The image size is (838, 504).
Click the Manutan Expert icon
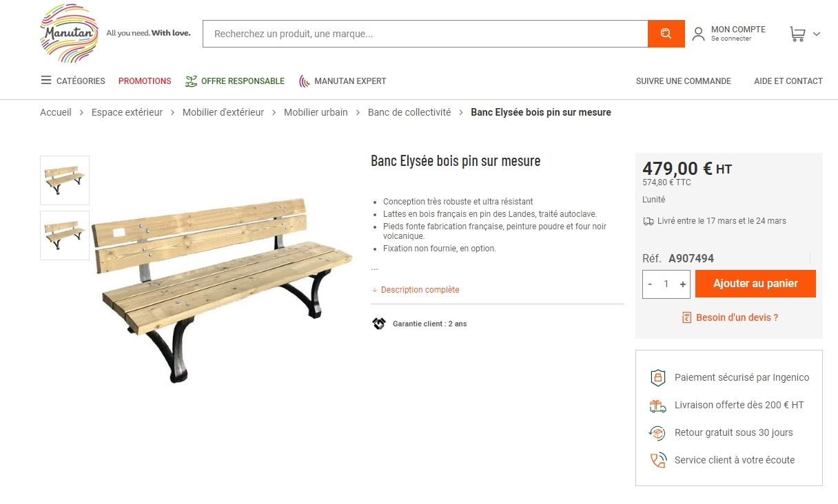click(305, 81)
